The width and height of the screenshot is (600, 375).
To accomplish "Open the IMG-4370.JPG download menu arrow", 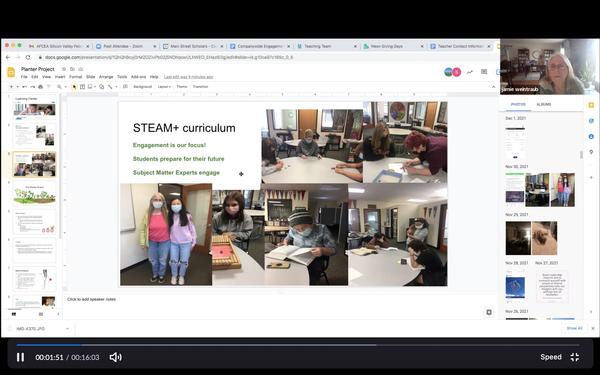I will 67,329.
